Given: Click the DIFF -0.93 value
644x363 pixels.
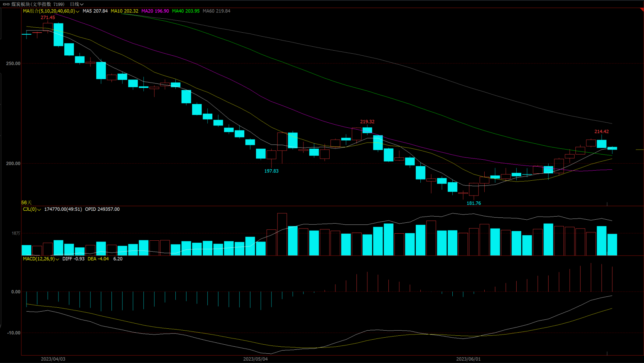Looking at the screenshot, I should pyautogui.click(x=73, y=259).
